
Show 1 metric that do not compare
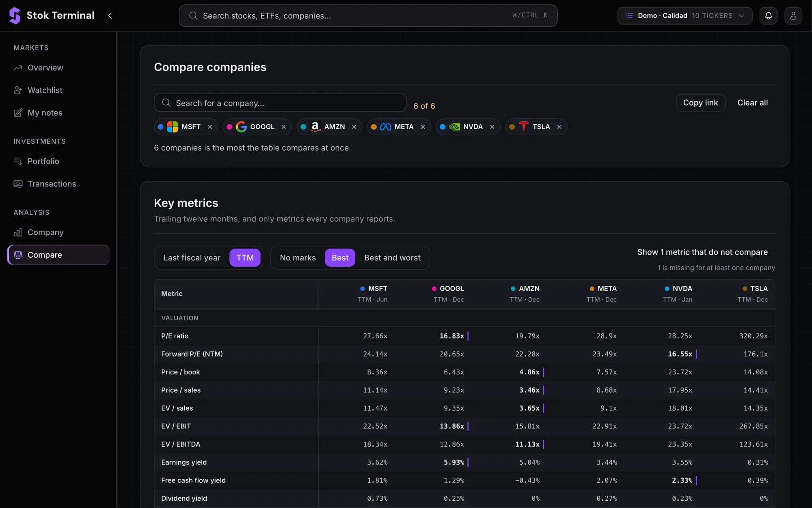coord(702,252)
